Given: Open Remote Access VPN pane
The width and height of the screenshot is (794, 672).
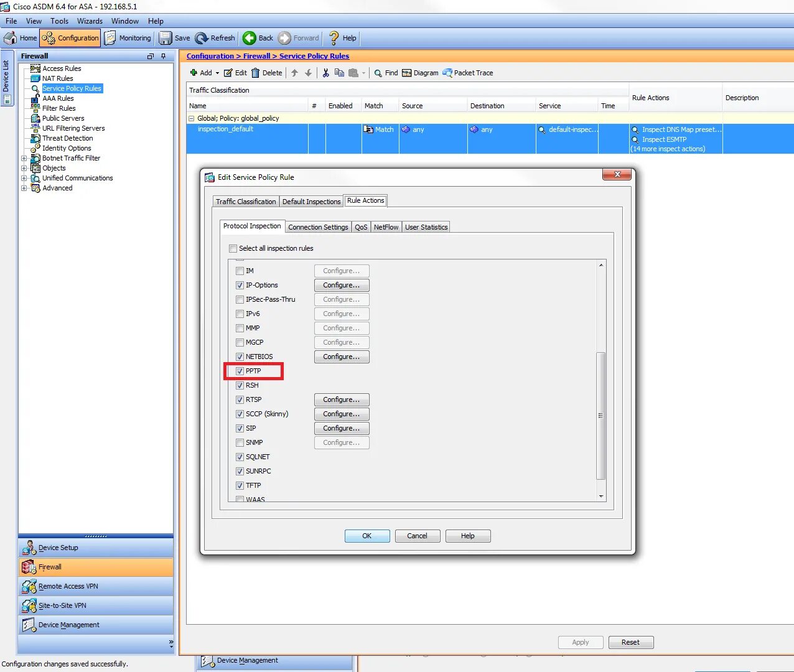Looking at the screenshot, I should [96, 586].
